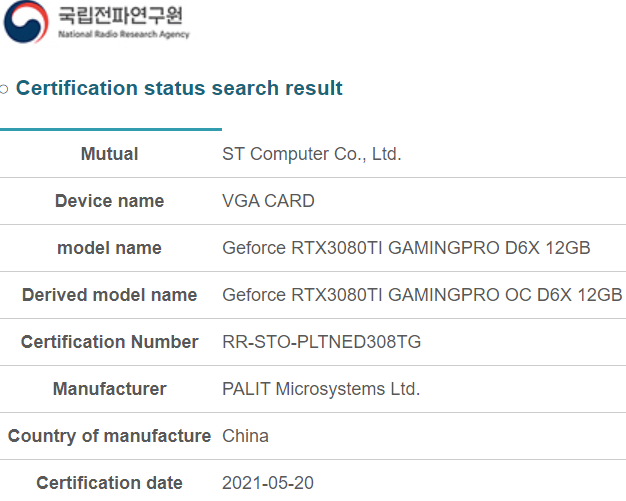Image resolution: width=626 pixels, height=501 pixels.
Task: Click the National Radio Research Agency emblem
Action: (x=25, y=23)
